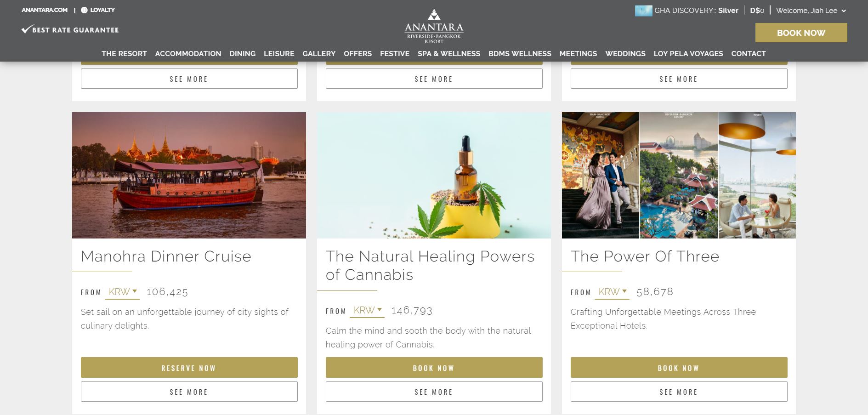Screen dimensions: 868x415
Task: Click the GHA Discovery card icon
Action: click(643, 11)
